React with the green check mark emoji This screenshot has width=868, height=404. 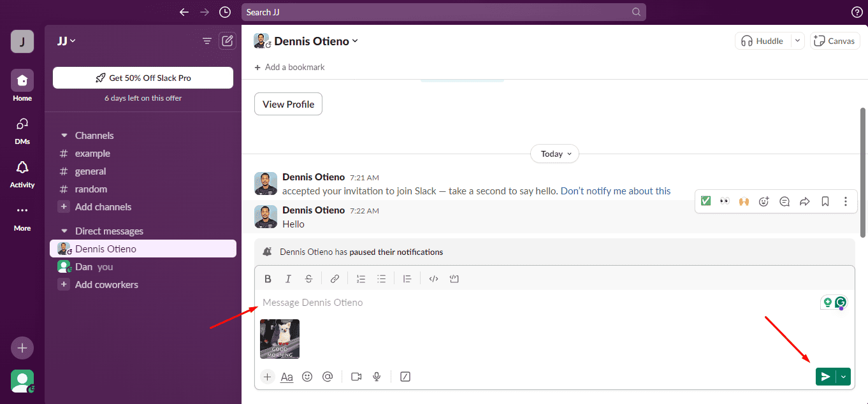[x=705, y=201]
